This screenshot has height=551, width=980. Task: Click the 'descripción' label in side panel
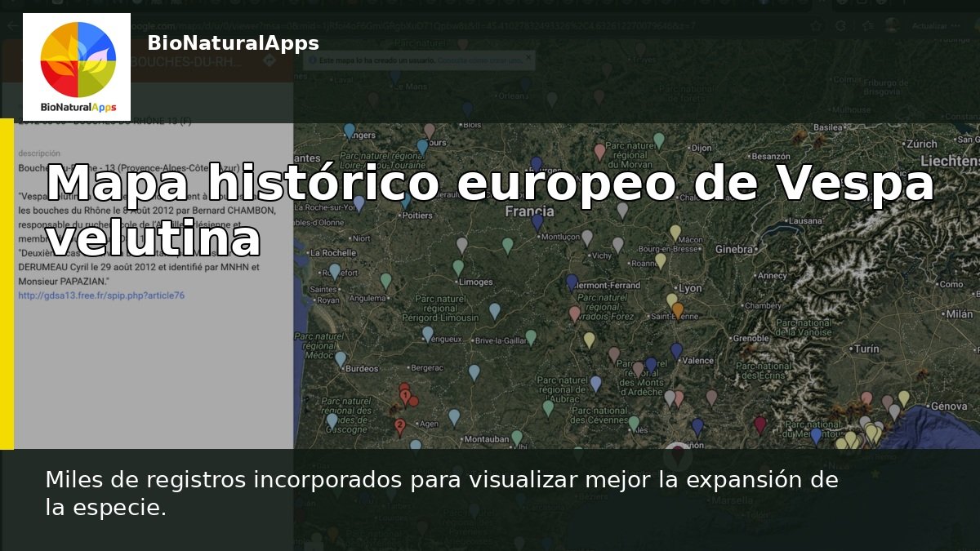pos(39,153)
